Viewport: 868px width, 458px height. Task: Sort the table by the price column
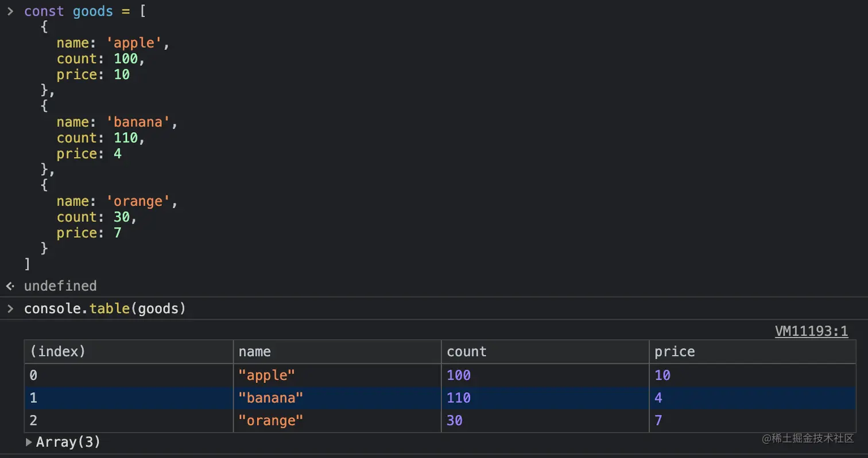coord(675,352)
